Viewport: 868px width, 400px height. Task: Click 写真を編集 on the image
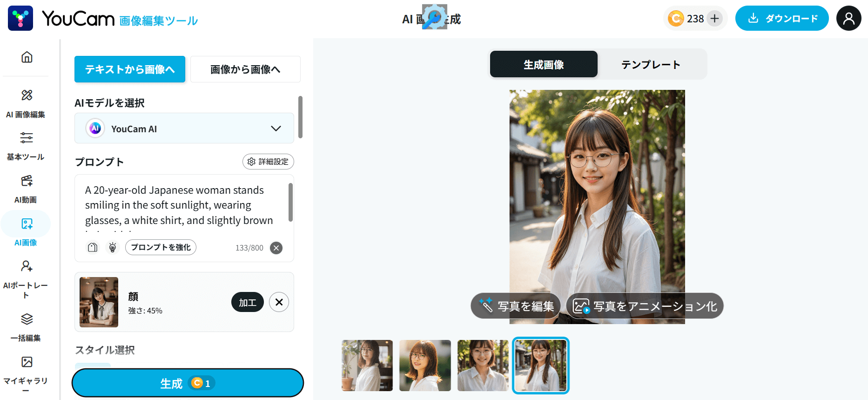point(516,306)
